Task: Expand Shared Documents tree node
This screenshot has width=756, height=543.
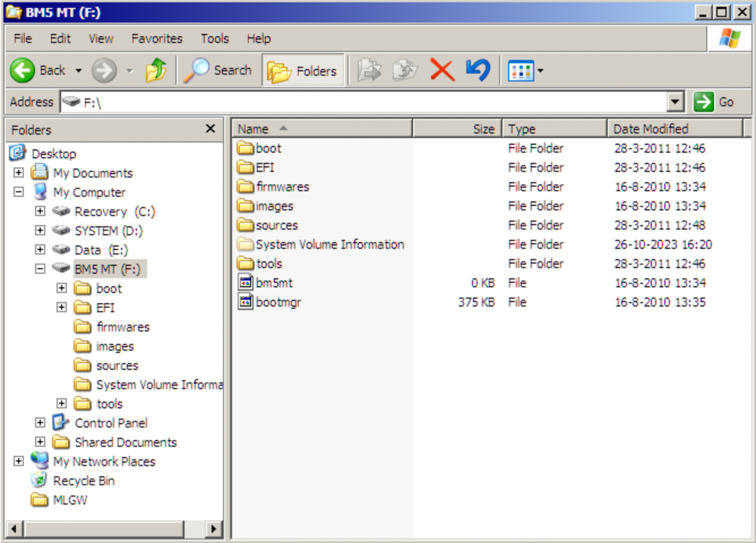Action: pos(40,442)
